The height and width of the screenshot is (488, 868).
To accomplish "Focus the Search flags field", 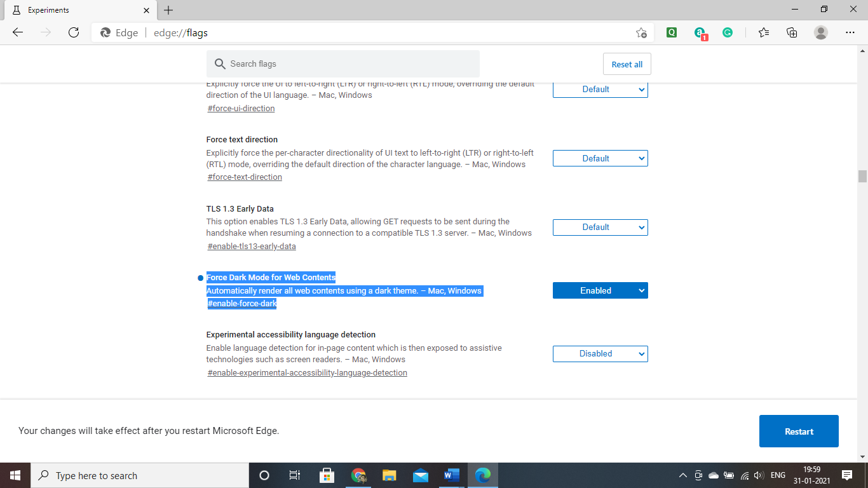I will point(343,64).
